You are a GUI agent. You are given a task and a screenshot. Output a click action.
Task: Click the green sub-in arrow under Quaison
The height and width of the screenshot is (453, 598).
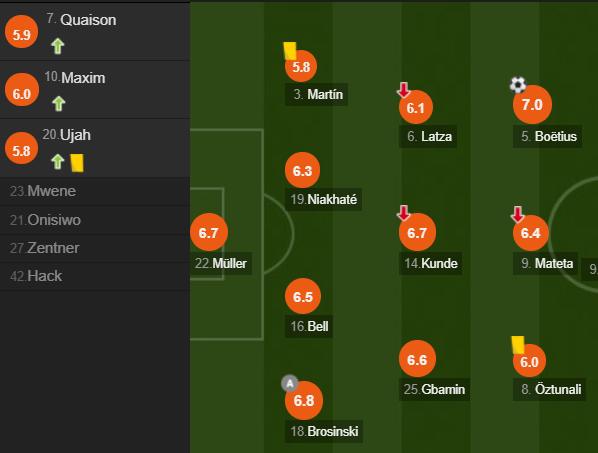point(58,46)
